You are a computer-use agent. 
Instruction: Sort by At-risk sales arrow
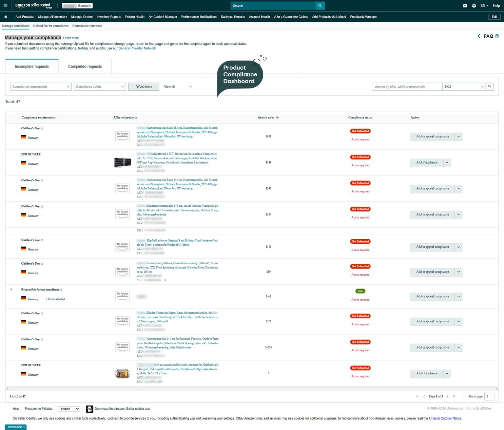point(277,117)
